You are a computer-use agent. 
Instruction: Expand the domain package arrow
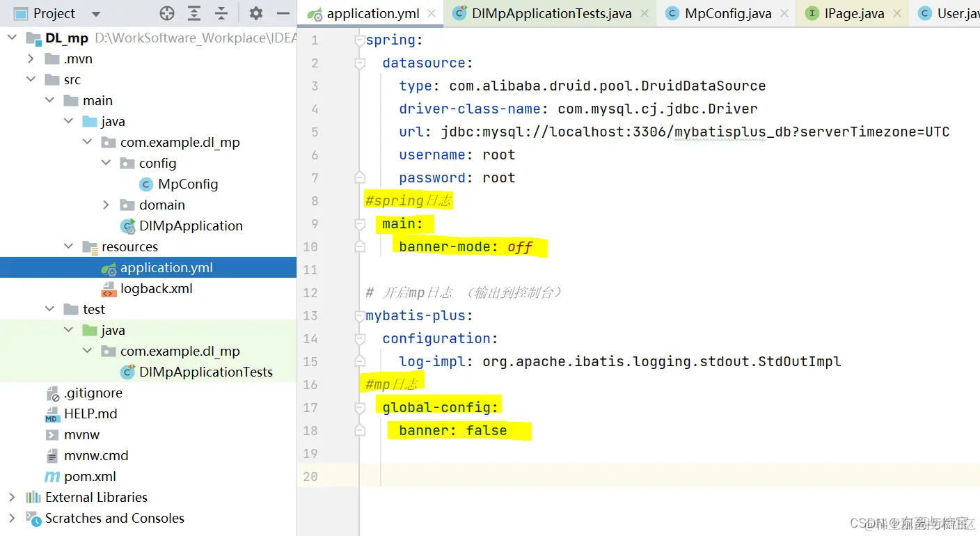106,205
